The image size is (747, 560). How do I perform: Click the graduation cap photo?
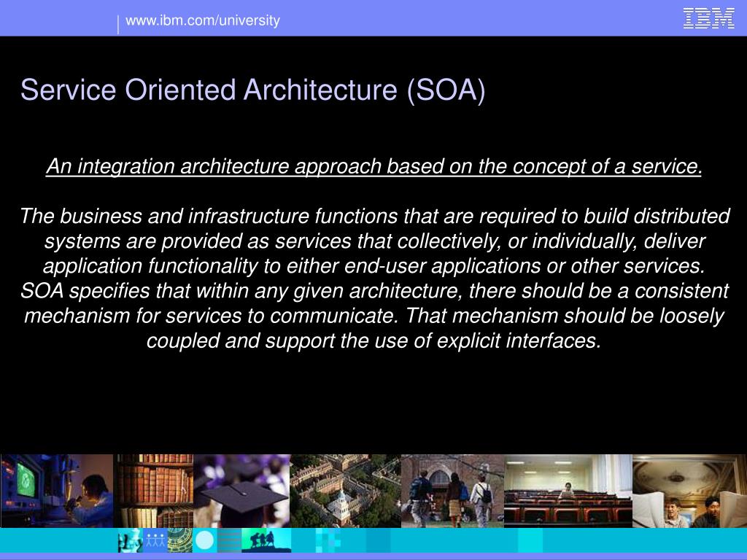click(241, 491)
